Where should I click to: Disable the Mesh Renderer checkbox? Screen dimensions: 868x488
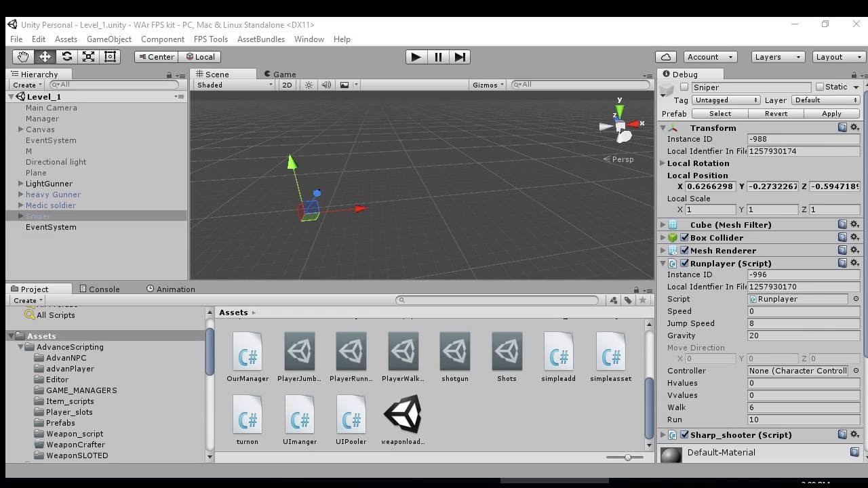click(684, 250)
